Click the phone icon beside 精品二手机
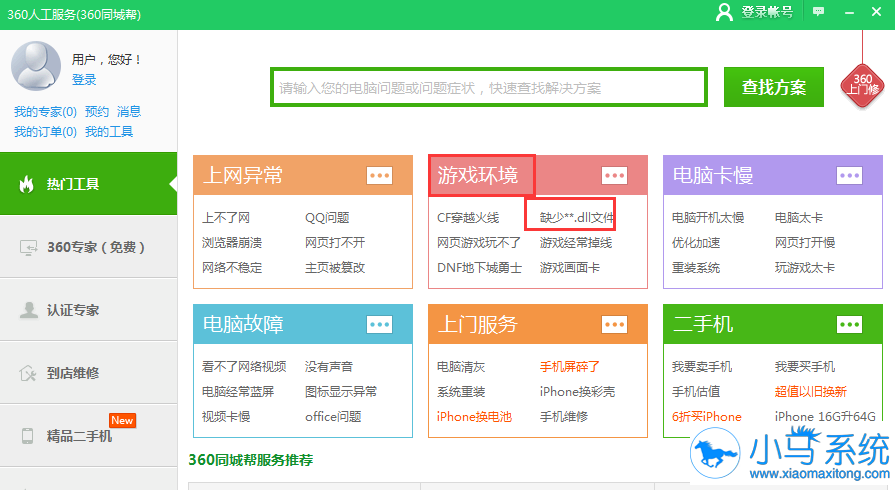Image resolution: width=895 pixels, height=490 pixels. [x=27, y=436]
